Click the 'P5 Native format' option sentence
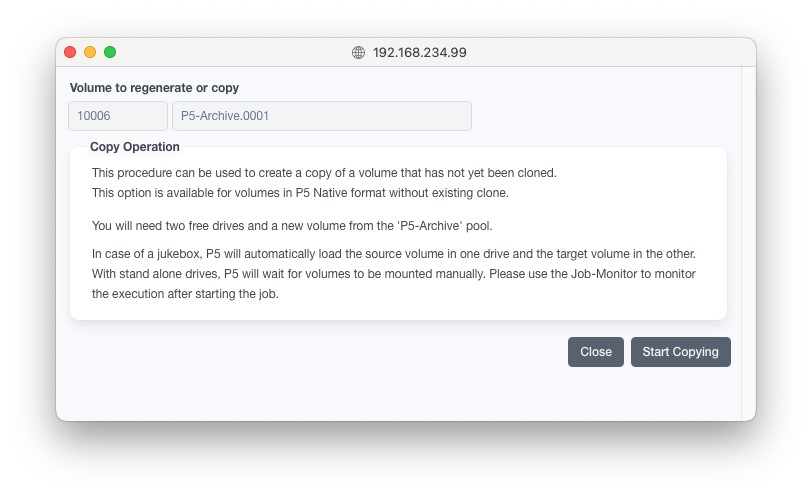This screenshot has width=812, height=495. (x=300, y=193)
